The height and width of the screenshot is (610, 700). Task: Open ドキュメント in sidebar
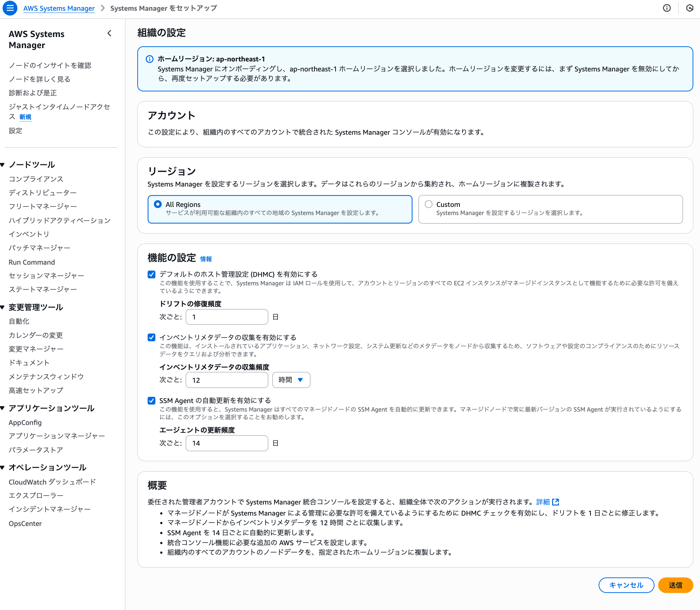click(29, 363)
